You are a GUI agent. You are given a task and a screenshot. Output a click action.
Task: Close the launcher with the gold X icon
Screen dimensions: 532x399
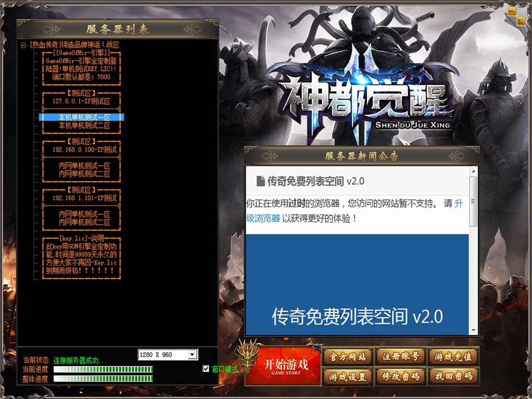[521, 21]
